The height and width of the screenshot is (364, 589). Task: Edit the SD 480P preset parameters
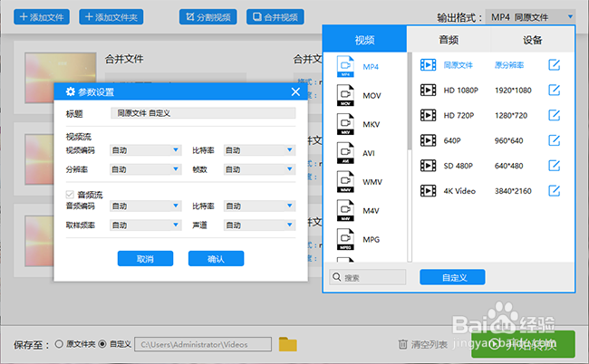554,166
